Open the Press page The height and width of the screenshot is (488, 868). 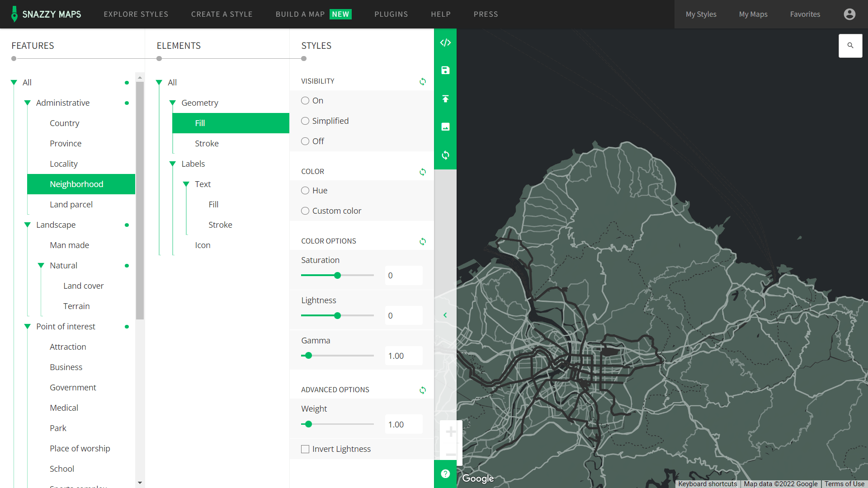click(x=486, y=14)
